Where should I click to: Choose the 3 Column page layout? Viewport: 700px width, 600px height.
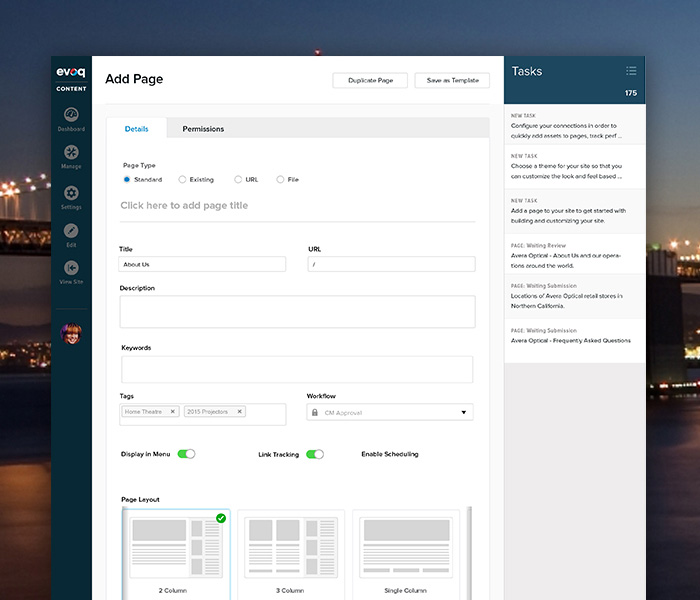pyautogui.click(x=291, y=554)
